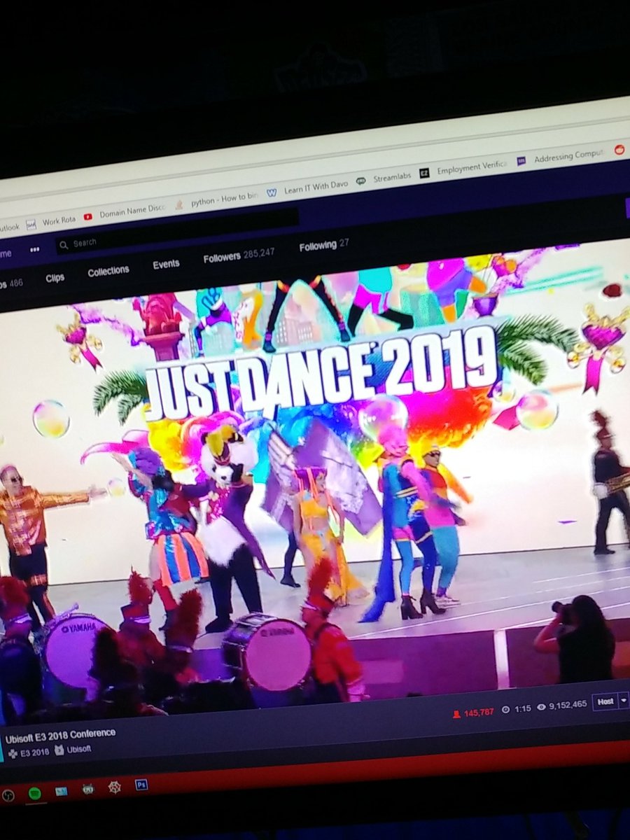Open the Streamlabs bookmark

(384, 179)
